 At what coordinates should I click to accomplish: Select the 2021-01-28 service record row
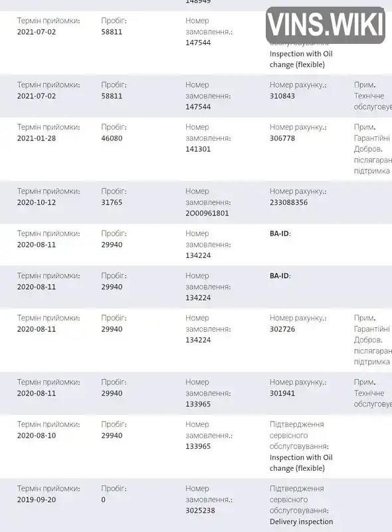pos(196,149)
